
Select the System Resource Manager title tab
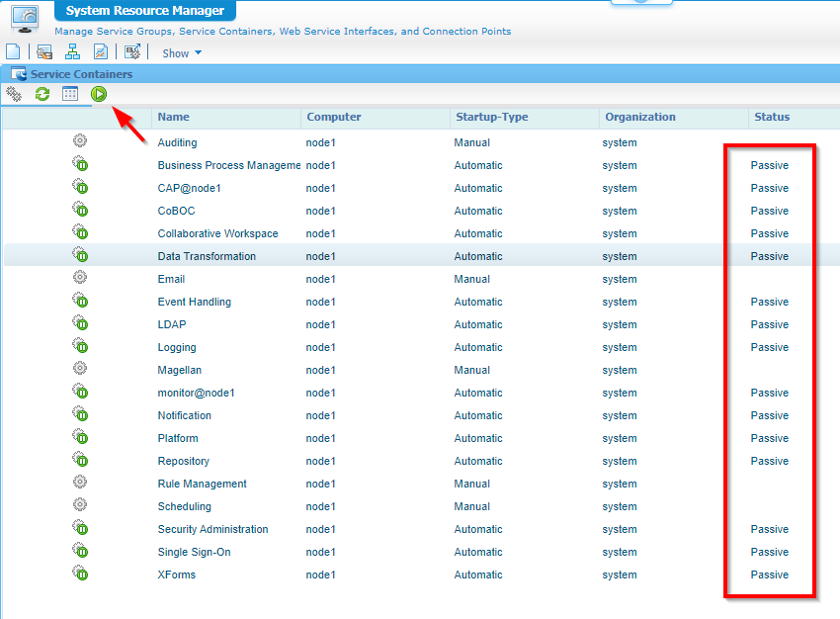click(145, 12)
